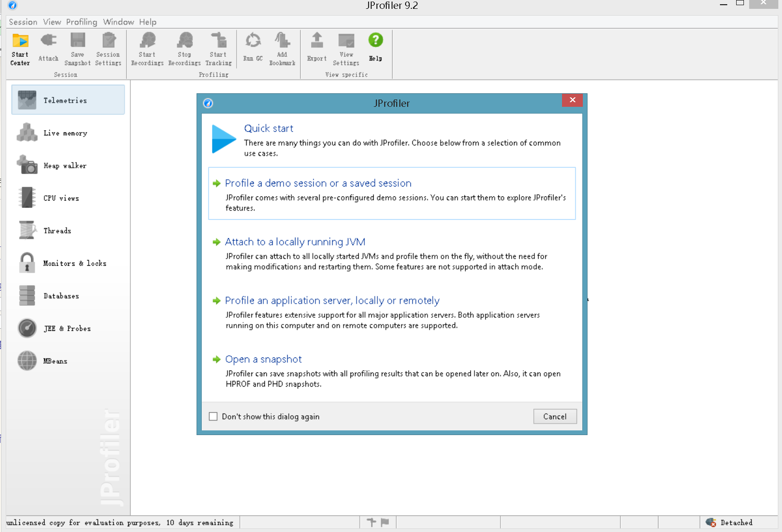782x532 pixels.
Task: Open the View menu
Action: point(52,22)
